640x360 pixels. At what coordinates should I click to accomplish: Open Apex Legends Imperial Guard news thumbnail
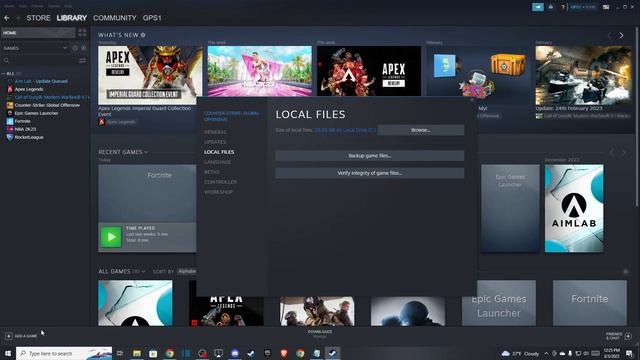[150, 75]
